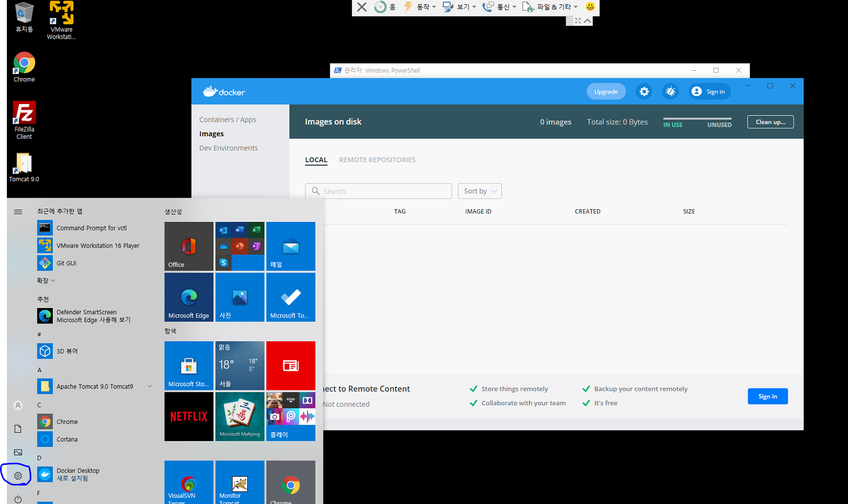Click the Chrome desktop shortcut
Screen dimensions: 848x504
(x=24, y=67)
